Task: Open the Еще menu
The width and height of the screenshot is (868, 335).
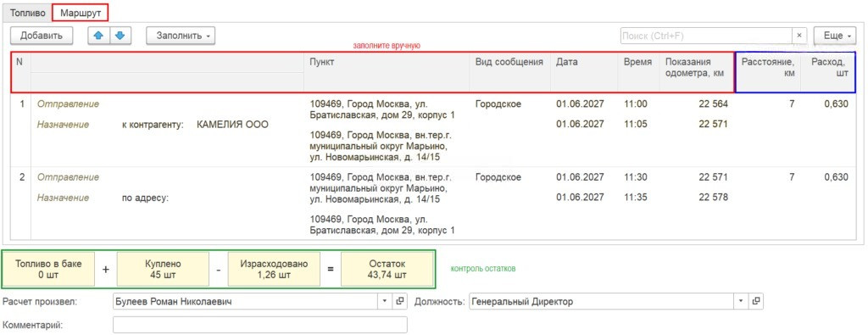Action: click(835, 36)
